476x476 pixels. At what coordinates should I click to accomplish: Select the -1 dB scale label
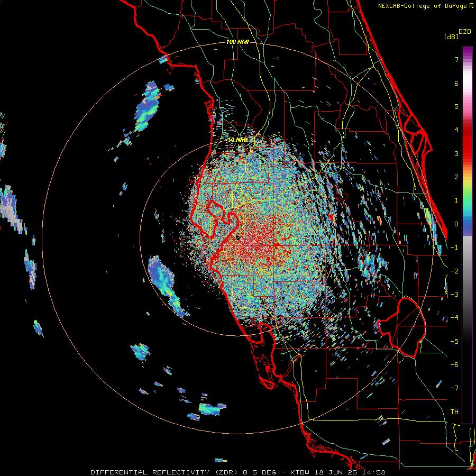[454, 248]
